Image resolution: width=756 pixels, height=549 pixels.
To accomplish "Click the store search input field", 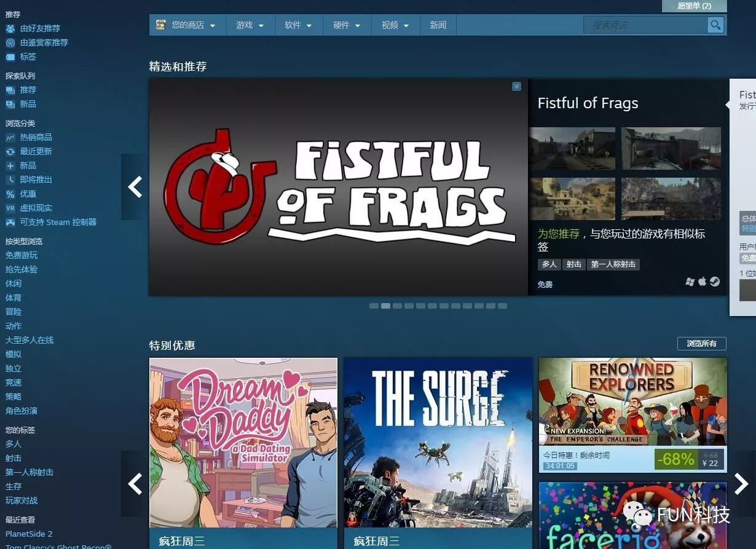I will coord(645,25).
